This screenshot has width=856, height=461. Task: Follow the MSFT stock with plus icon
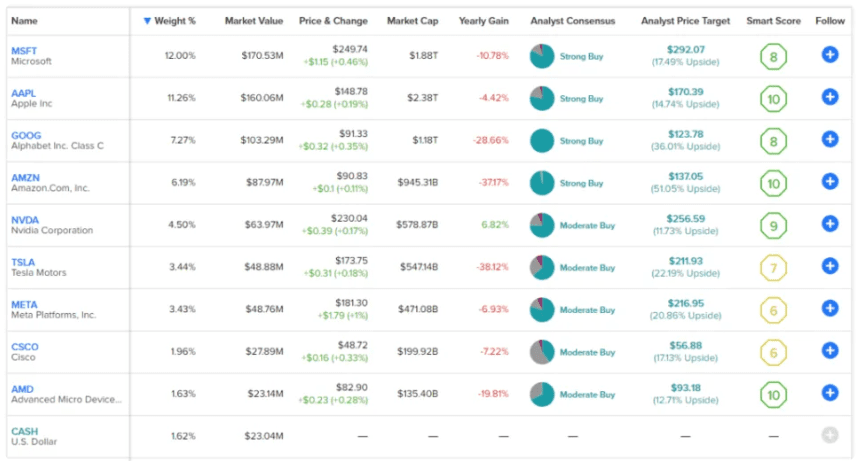tap(830, 55)
